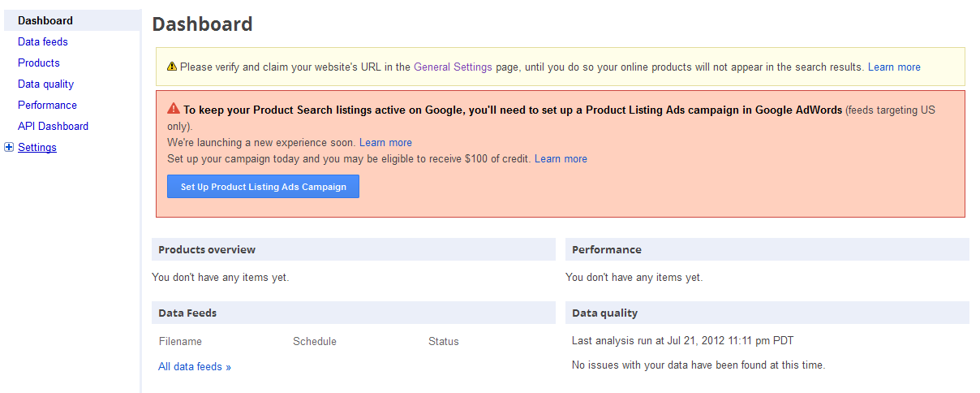Viewport: 980px width, 393px height.
Task: Open the Products sidebar item
Action: pos(38,63)
